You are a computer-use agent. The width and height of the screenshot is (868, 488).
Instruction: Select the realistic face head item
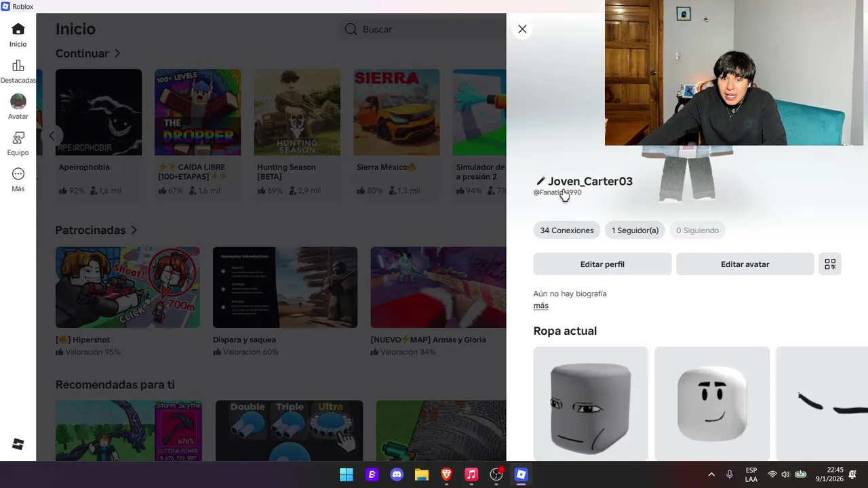(x=591, y=404)
